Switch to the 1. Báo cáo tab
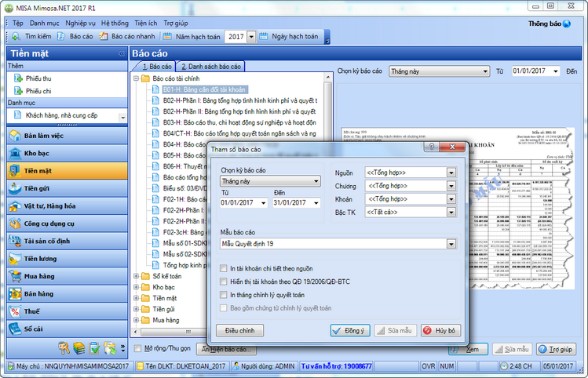 [156, 67]
